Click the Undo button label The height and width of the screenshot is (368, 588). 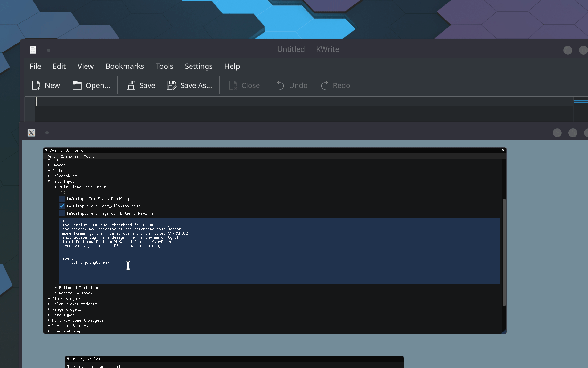298,85
